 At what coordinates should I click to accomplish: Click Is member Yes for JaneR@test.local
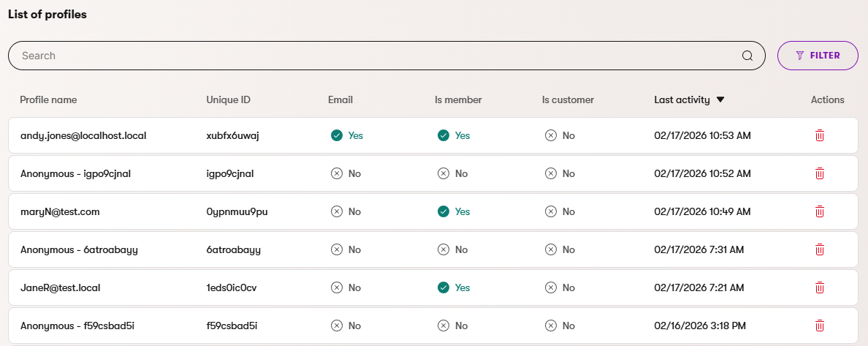(454, 287)
